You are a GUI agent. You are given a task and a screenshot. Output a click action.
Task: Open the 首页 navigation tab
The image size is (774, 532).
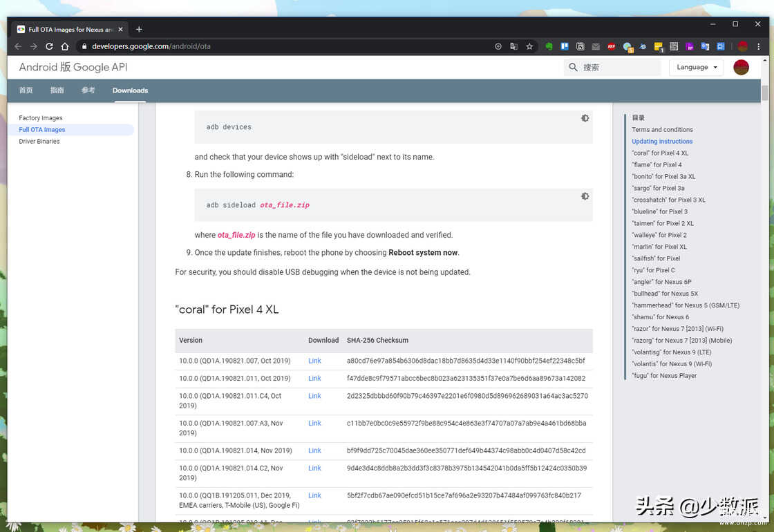(26, 91)
